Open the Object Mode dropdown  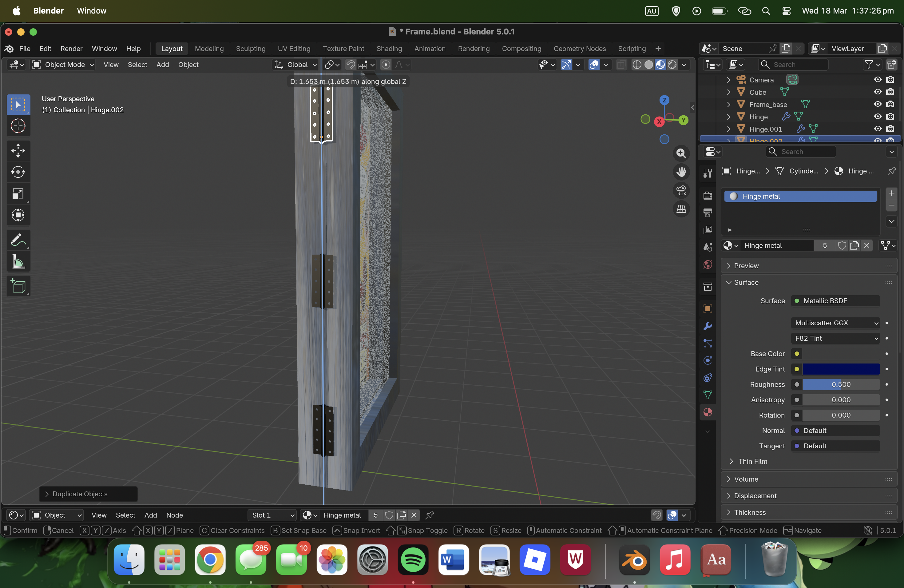[x=63, y=65]
